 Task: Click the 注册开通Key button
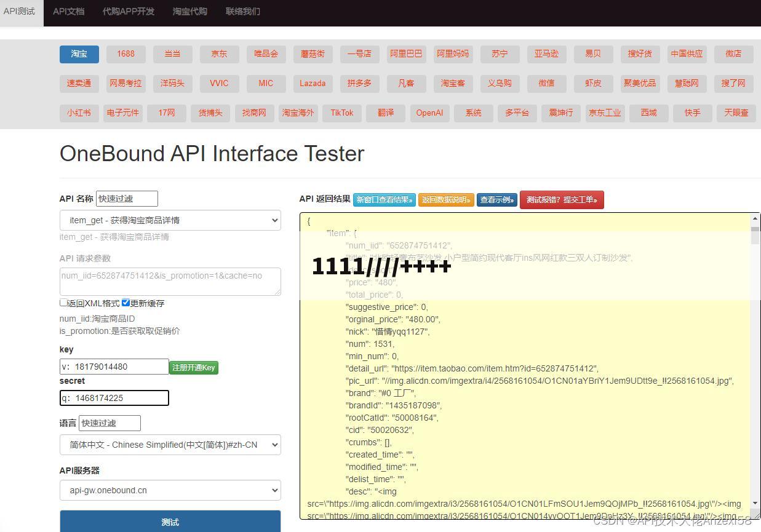click(194, 367)
